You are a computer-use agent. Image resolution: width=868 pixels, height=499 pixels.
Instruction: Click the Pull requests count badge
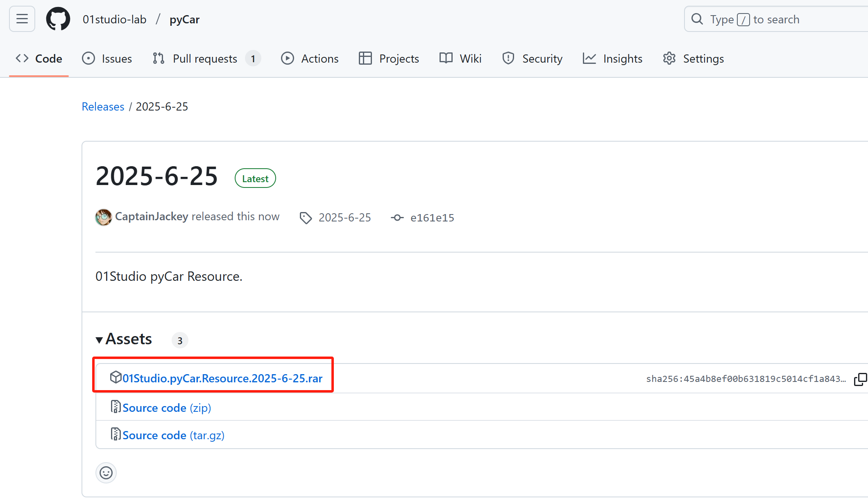click(x=253, y=59)
